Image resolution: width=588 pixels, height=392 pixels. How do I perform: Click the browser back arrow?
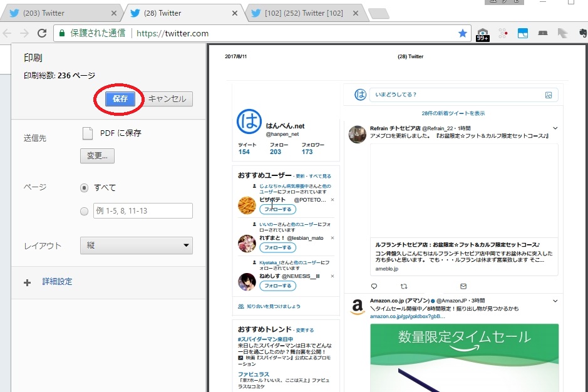7,33
